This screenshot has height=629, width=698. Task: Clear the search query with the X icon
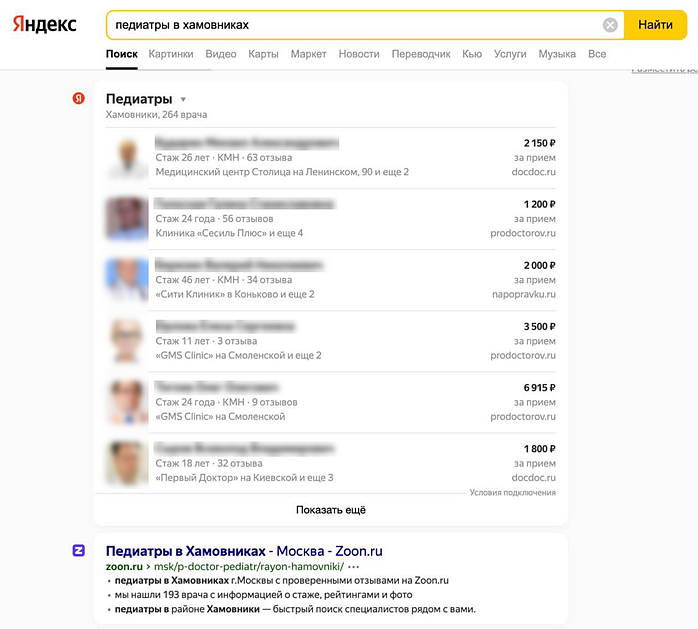coord(610,25)
